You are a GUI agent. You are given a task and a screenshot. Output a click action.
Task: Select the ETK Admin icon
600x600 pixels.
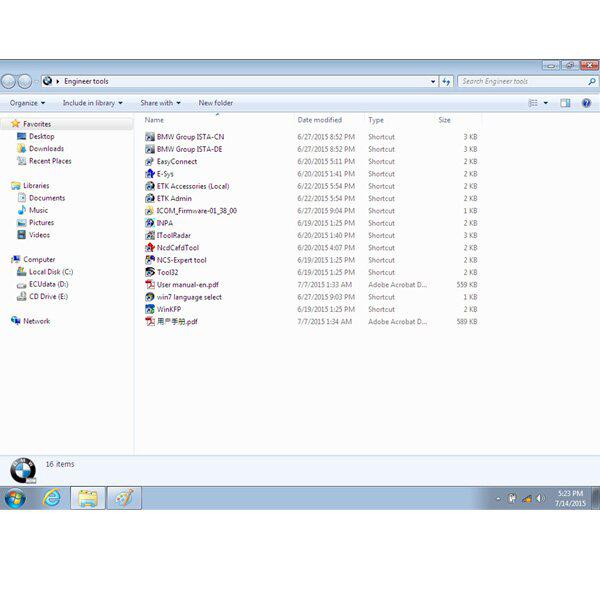click(x=150, y=198)
